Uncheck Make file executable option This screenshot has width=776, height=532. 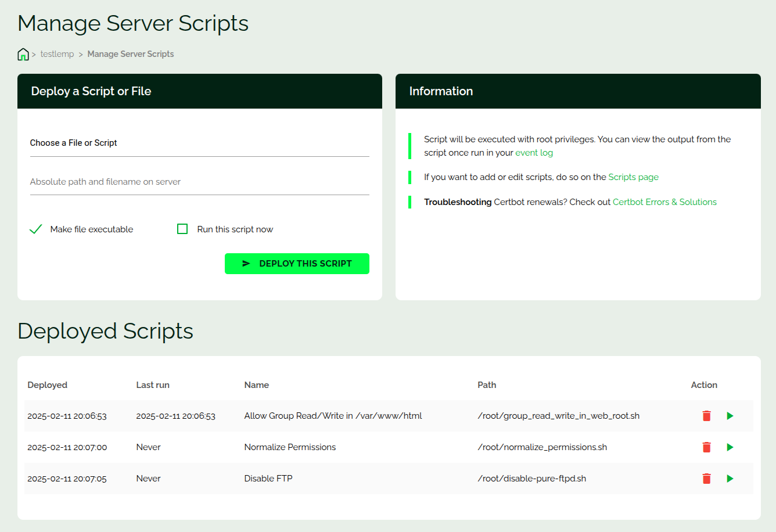click(x=36, y=229)
